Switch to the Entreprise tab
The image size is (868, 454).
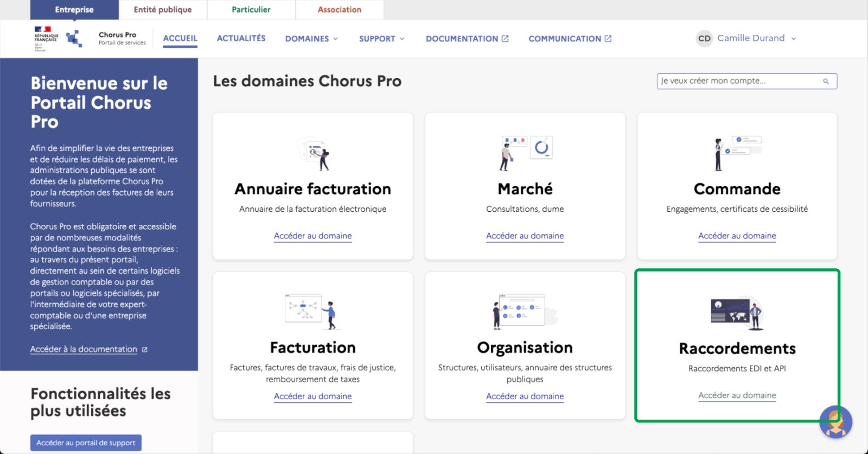pos(74,10)
